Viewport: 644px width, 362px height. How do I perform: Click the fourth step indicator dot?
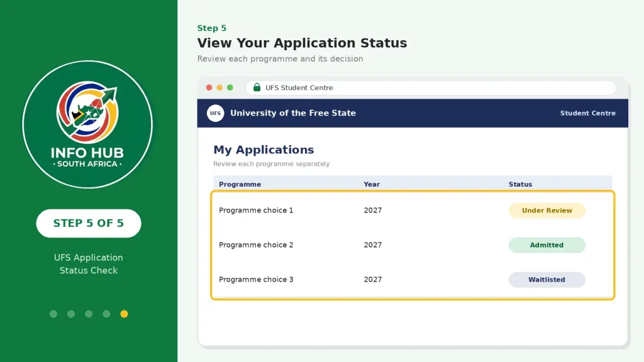[x=106, y=314]
